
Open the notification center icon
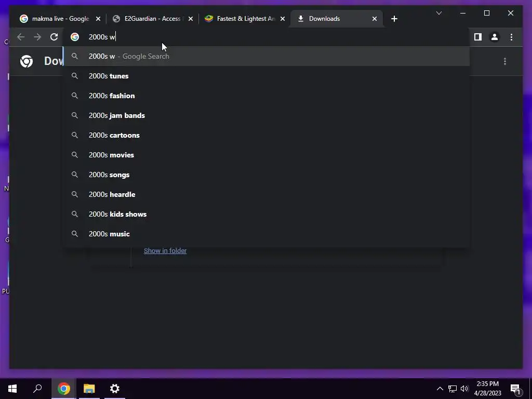pos(515,389)
